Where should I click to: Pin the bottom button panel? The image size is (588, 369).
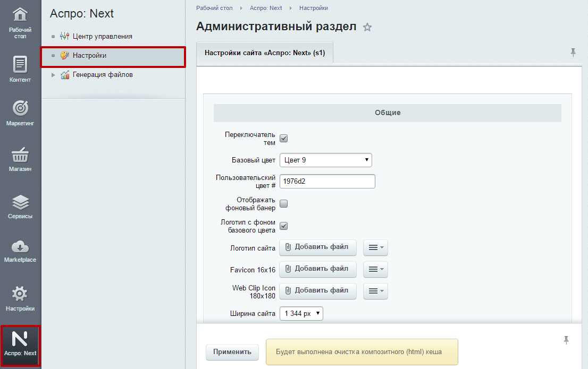tap(566, 340)
